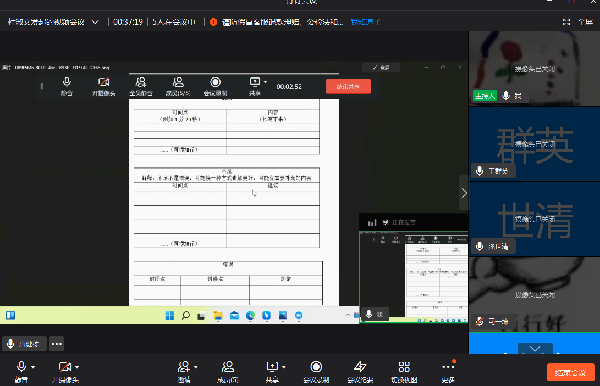Click drag handle on floating toolbar
This screenshot has width=600, height=386.
tap(42, 86)
